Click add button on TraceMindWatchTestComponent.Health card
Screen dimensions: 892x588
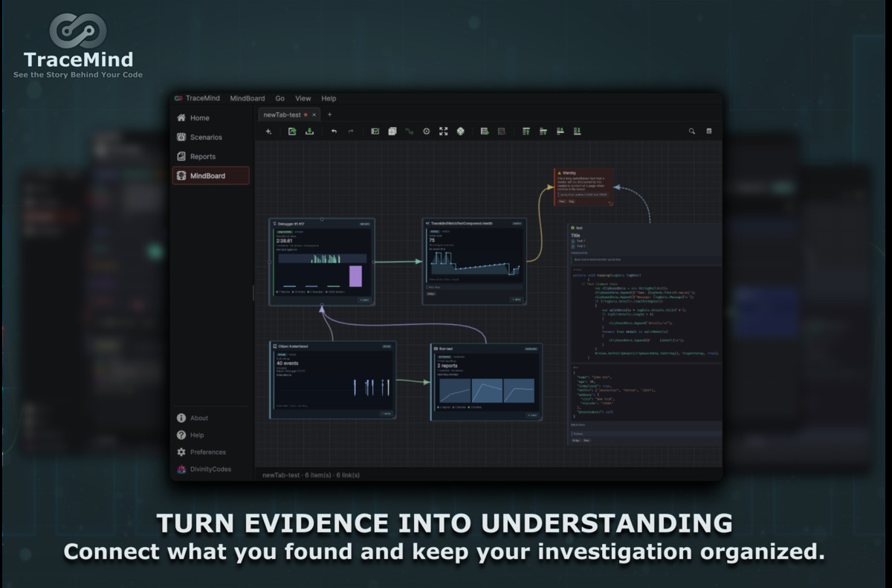(x=517, y=300)
